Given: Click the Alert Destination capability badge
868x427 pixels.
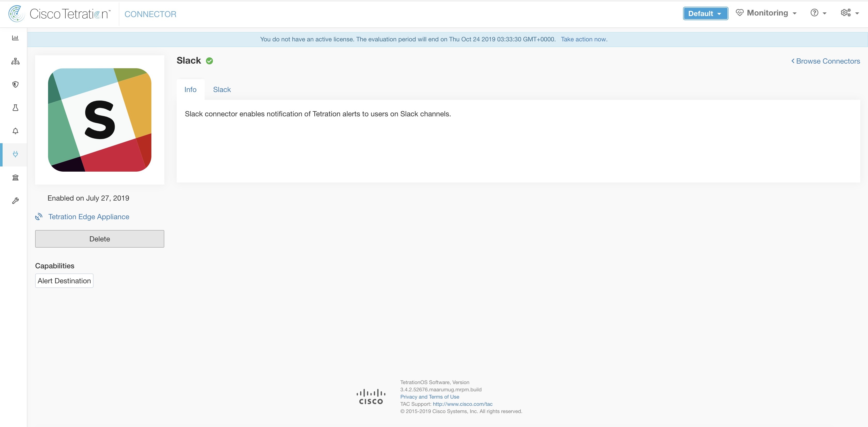Looking at the screenshot, I should 64,281.
